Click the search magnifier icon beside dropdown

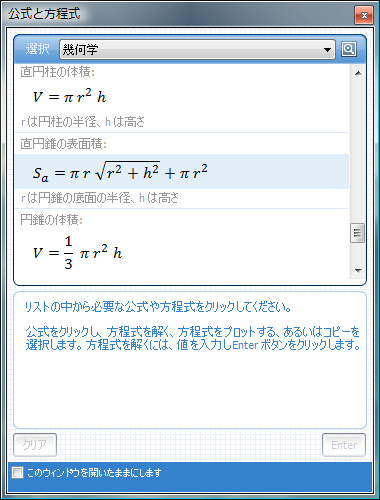click(349, 49)
